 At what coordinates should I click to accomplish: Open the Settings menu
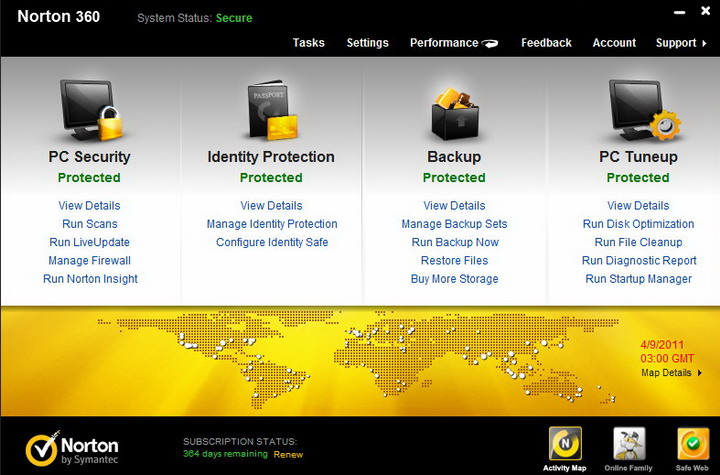coord(367,43)
